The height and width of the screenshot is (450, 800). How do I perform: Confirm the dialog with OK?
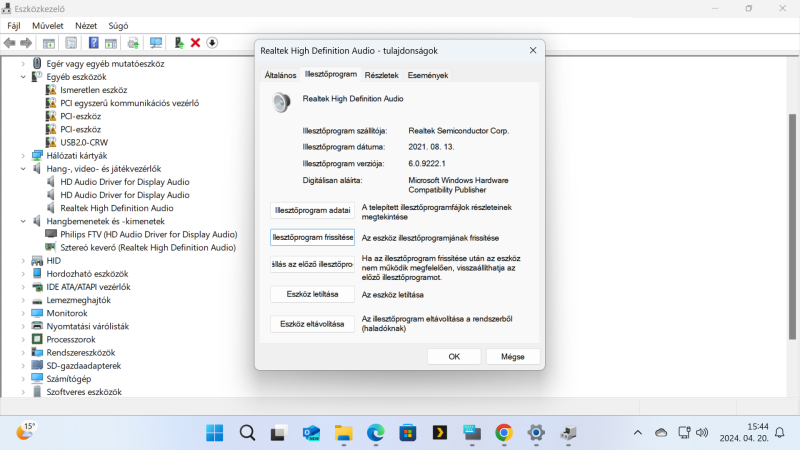pyautogui.click(x=454, y=357)
